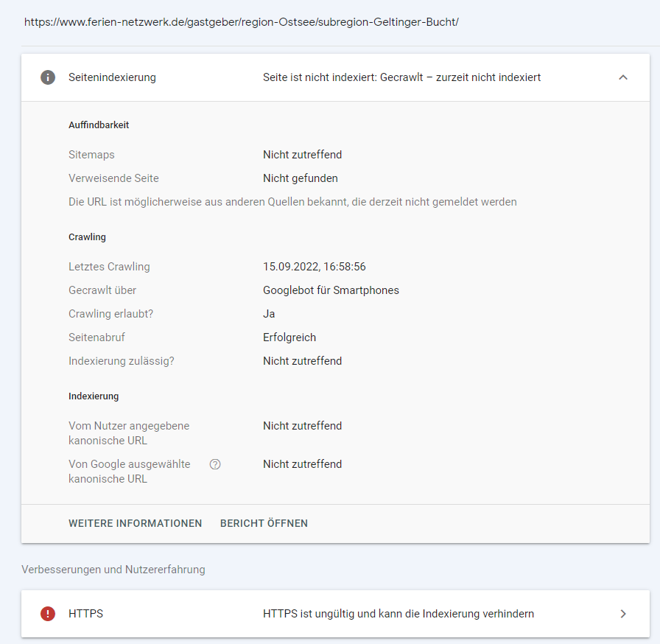The width and height of the screenshot is (660, 644).
Task: Select the inspected URL text at the top
Action: pos(242,22)
